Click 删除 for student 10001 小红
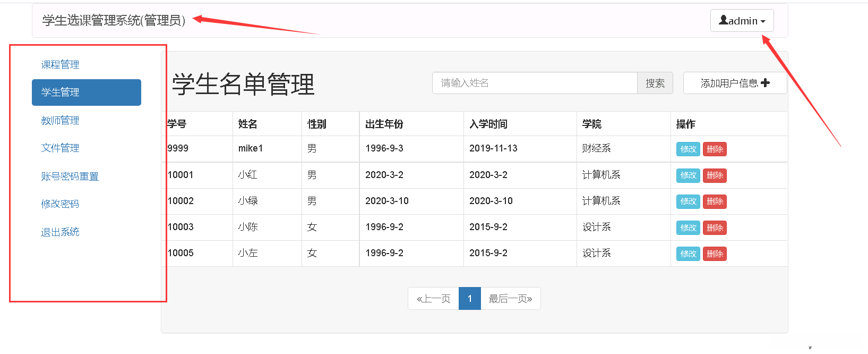Screen dimensions: 868x354 [x=715, y=175]
